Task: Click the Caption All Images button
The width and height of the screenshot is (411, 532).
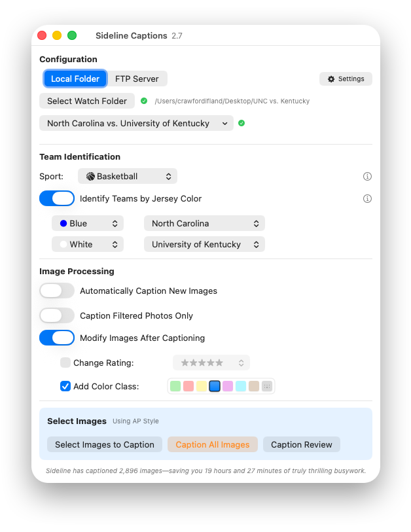Action: pyautogui.click(x=213, y=444)
